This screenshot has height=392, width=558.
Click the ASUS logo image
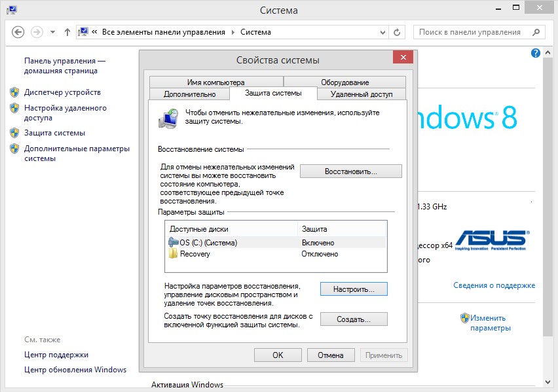point(492,240)
